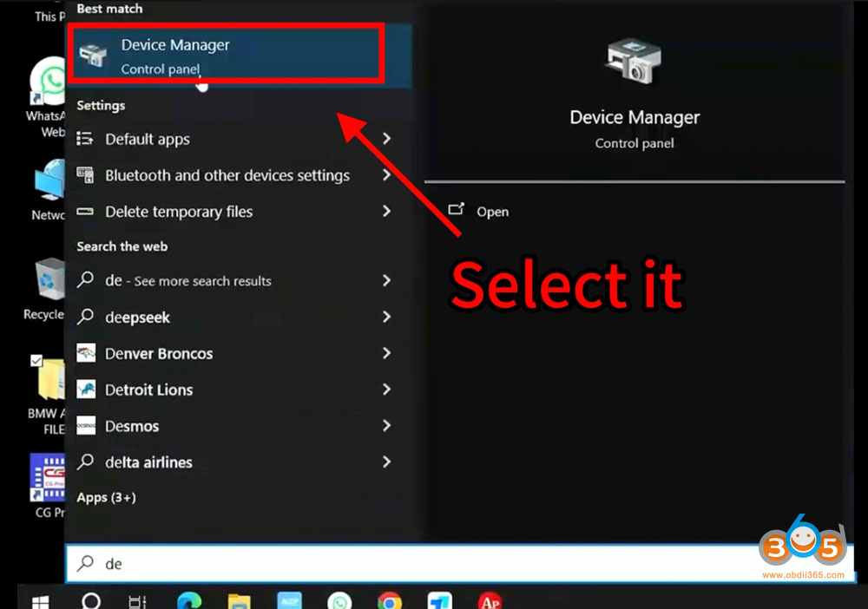Open Microsoft Edge from the taskbar
This screenshot has height=609, width=868.
tap(188, 600)
